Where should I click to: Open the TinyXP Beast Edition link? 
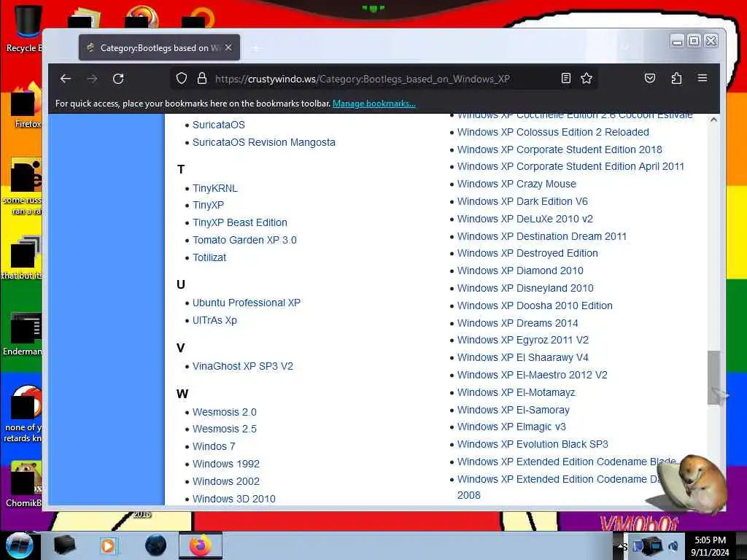(x=240, y=222)
